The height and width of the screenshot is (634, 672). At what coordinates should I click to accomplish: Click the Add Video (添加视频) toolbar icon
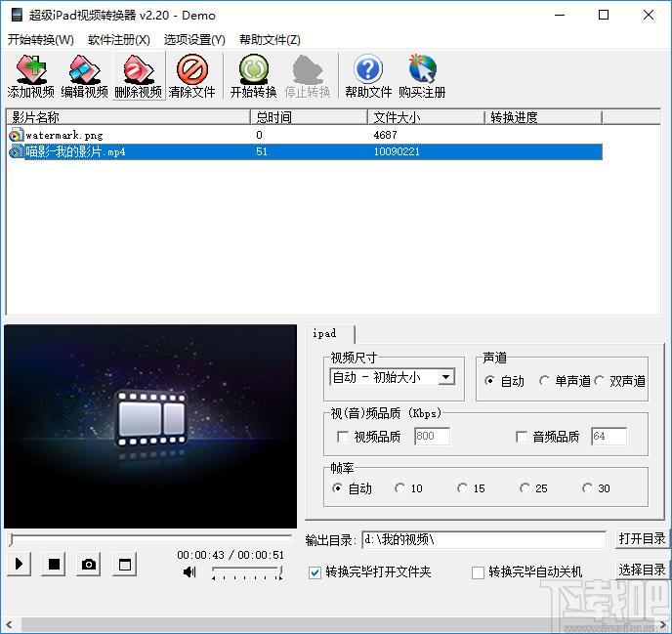tap(31, 76)
